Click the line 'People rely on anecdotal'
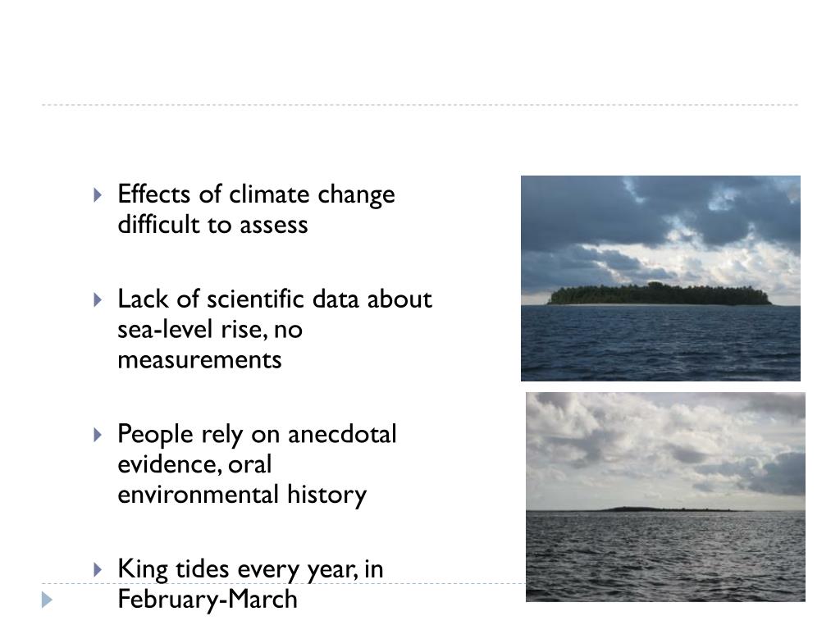The width and height of the screenshot is (840, 630). coord(257,434)
